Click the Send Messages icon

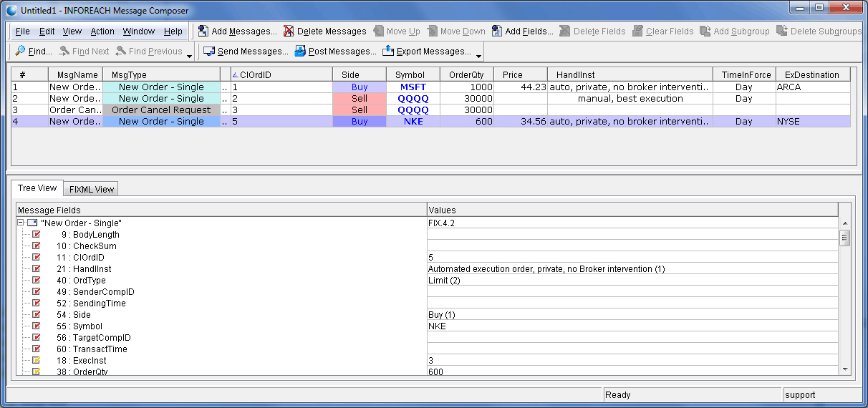tap(209, 52)
